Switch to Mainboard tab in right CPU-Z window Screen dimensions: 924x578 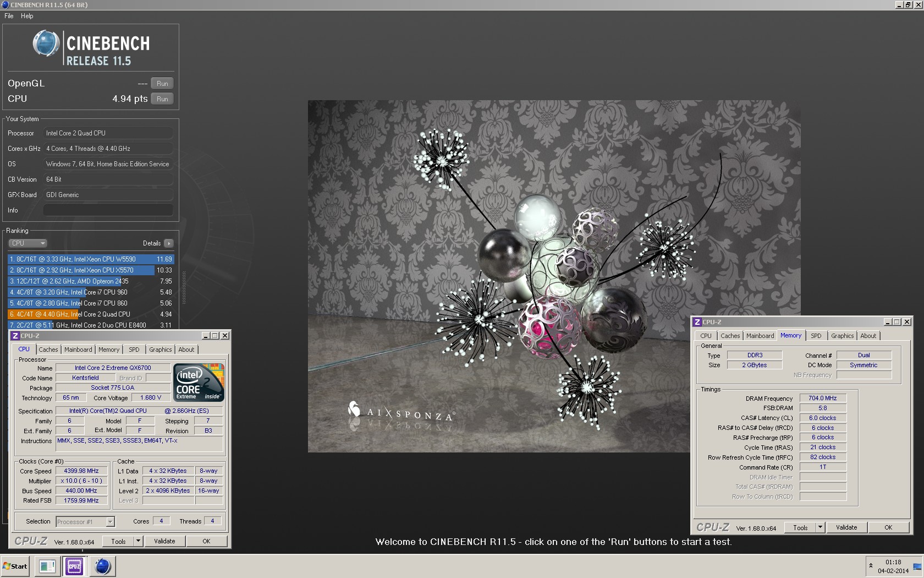click(x=760, y=336)
